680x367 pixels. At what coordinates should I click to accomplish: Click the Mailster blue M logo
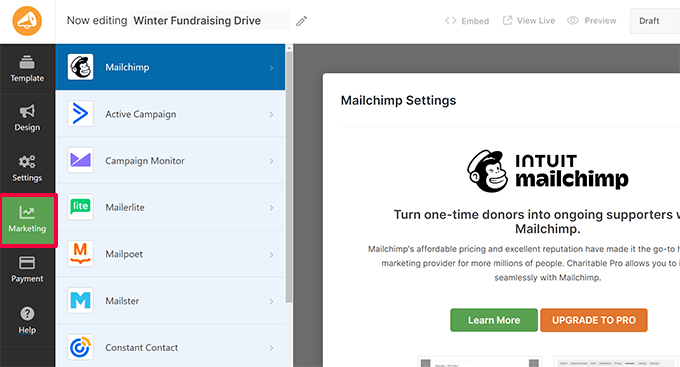80,300
